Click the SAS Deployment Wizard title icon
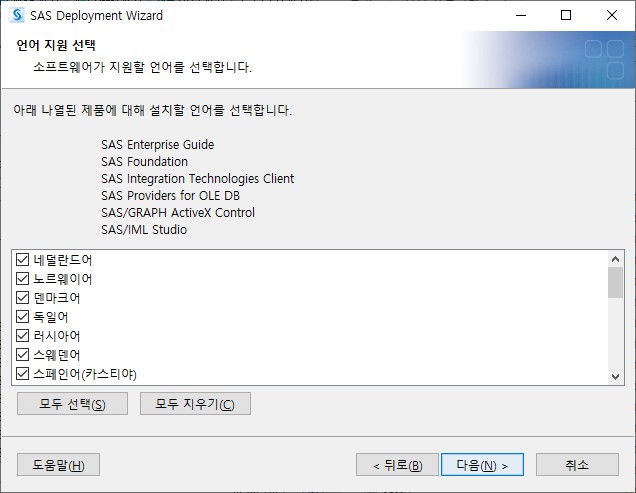 (x=17, y=15)
